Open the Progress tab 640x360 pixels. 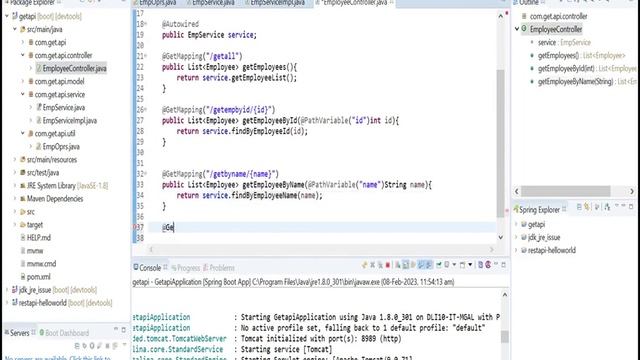(186, 268)
